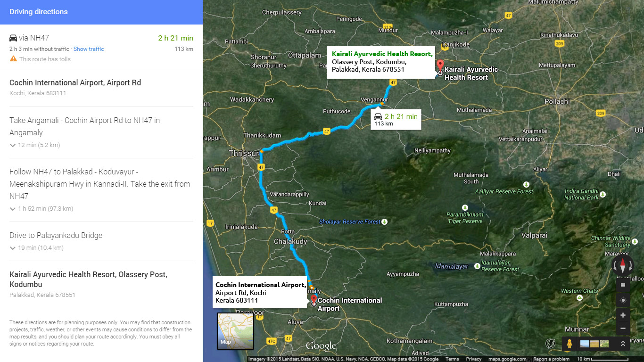Expand the 12 min (5.2 km) step
This screenshot has height=362, width=644.
(x=35, y=145)
